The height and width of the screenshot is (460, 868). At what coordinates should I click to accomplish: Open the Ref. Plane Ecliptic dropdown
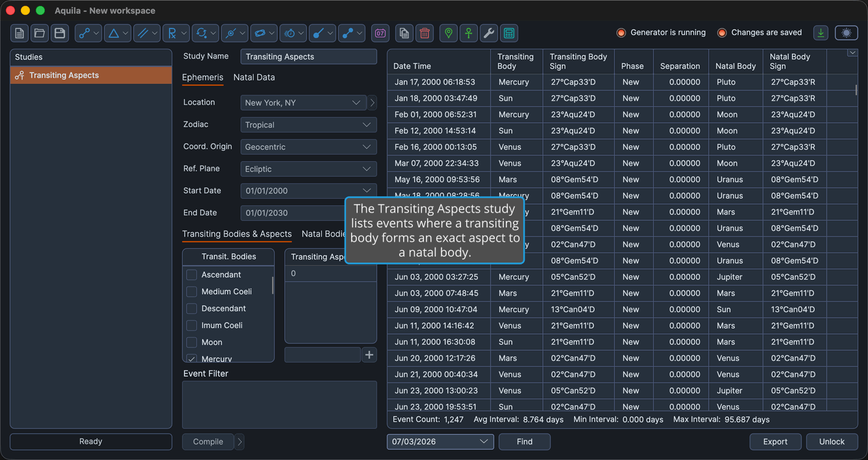(309, 169)
